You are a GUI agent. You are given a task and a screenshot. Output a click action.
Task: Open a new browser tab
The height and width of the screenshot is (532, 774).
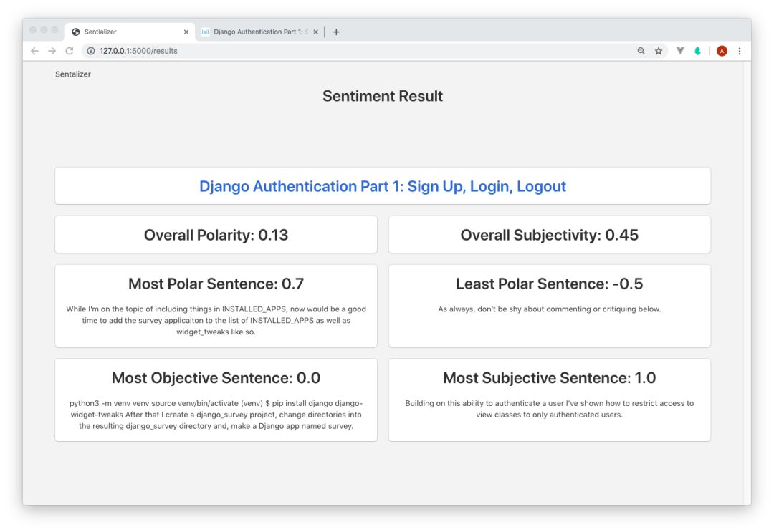[336, 32]
